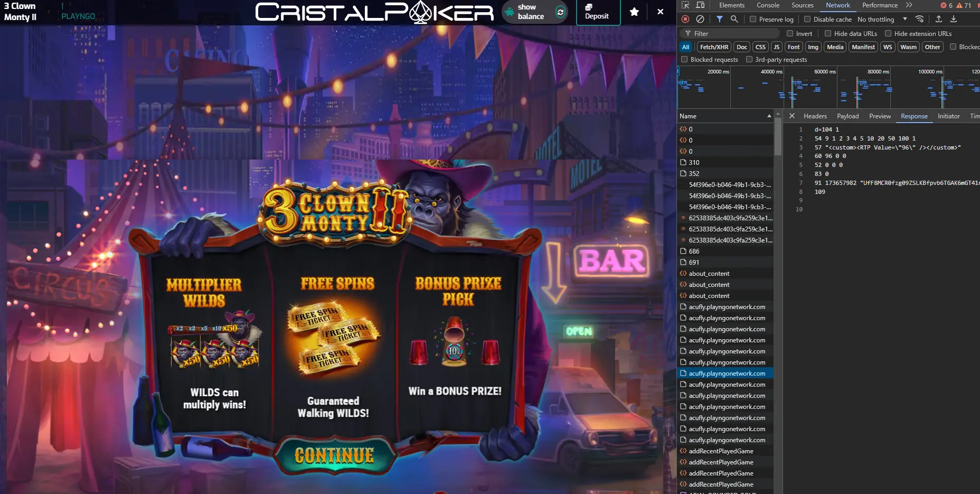Select the All request type filter
Viewport: 980px width, 494px height.
[685, 46]
